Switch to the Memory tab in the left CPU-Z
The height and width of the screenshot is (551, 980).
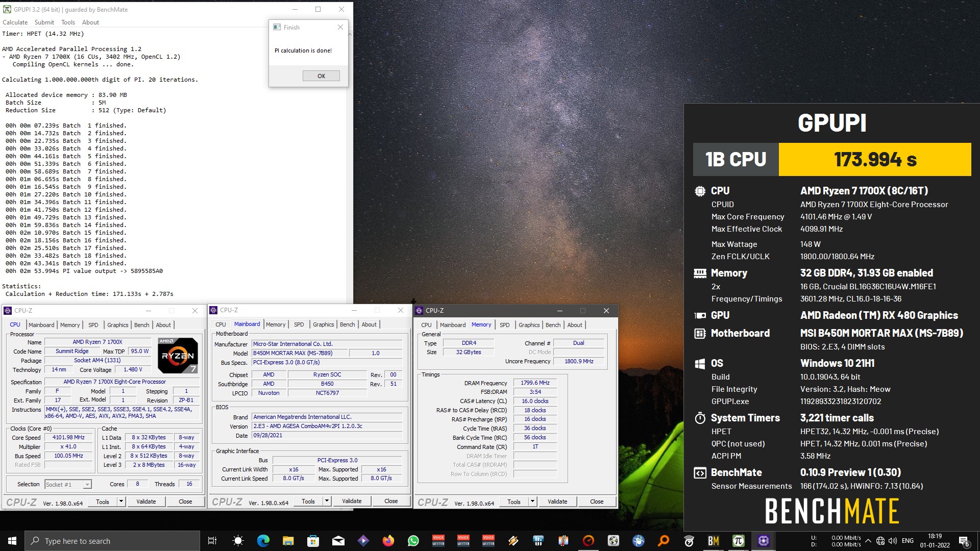click(70, 325)
